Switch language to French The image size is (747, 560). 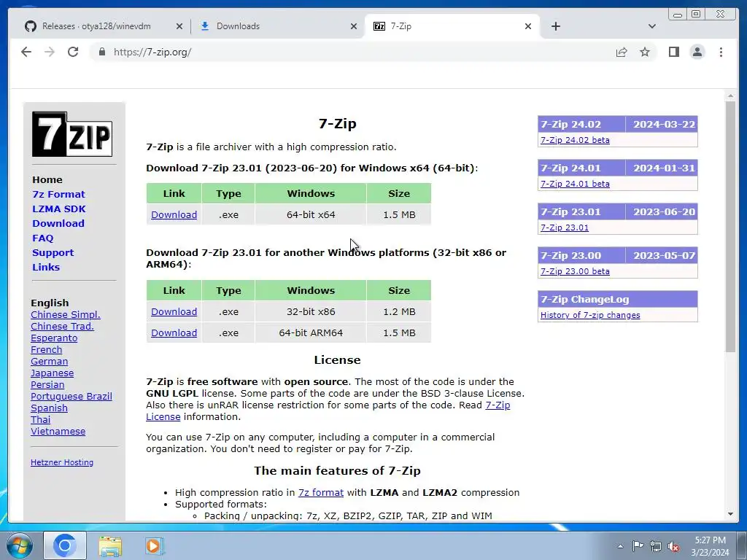(46, 349)
